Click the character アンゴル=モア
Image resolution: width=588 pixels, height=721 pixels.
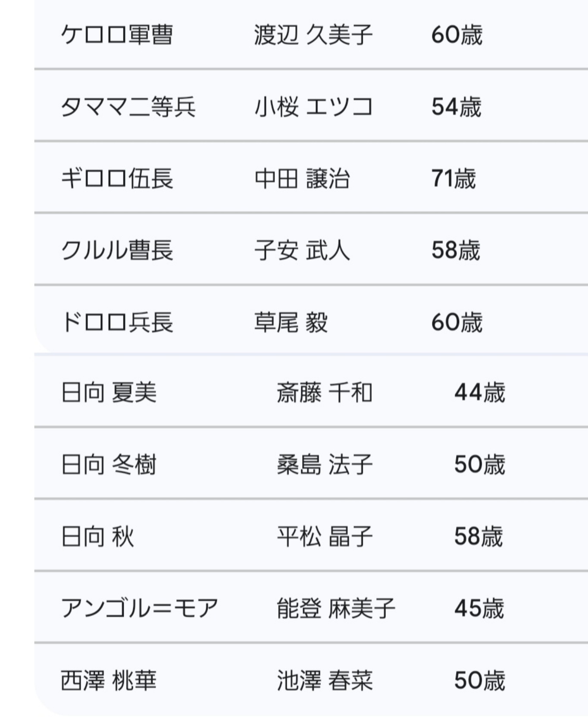pyautogui.click(x=139, y=608)
